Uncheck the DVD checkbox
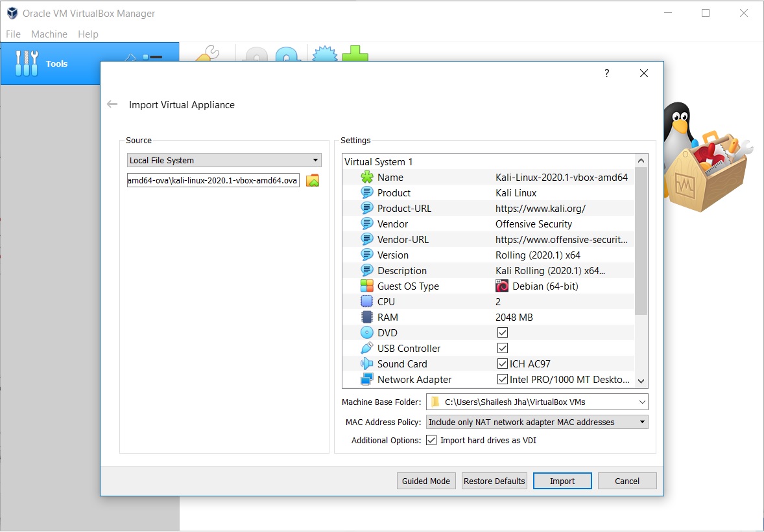This screenshot has width=764, height=532. (503, 333)
